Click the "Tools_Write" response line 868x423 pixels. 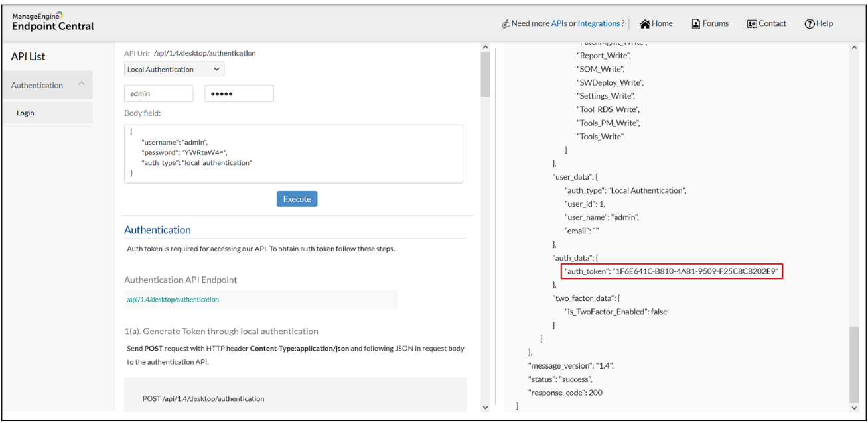click(601, 137)
